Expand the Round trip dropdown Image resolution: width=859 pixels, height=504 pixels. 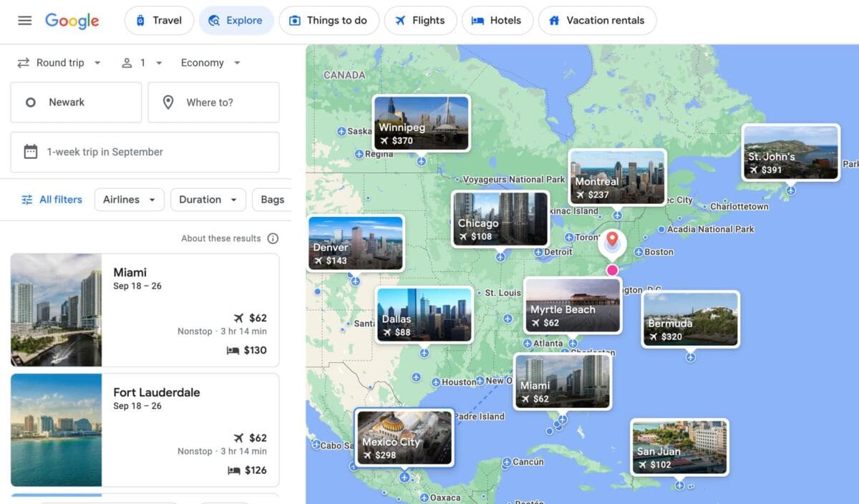[x=59, y=63]
